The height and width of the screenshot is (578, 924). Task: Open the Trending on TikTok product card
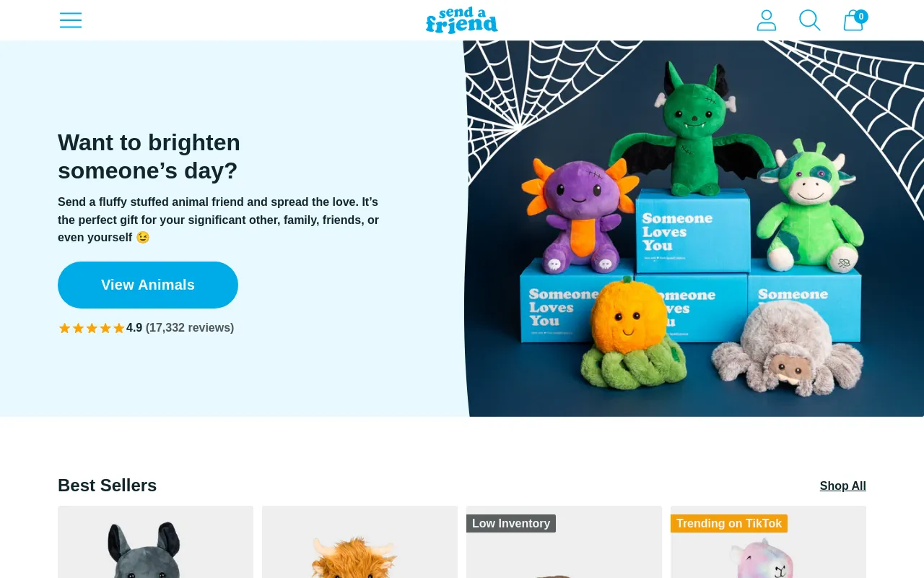768,542
